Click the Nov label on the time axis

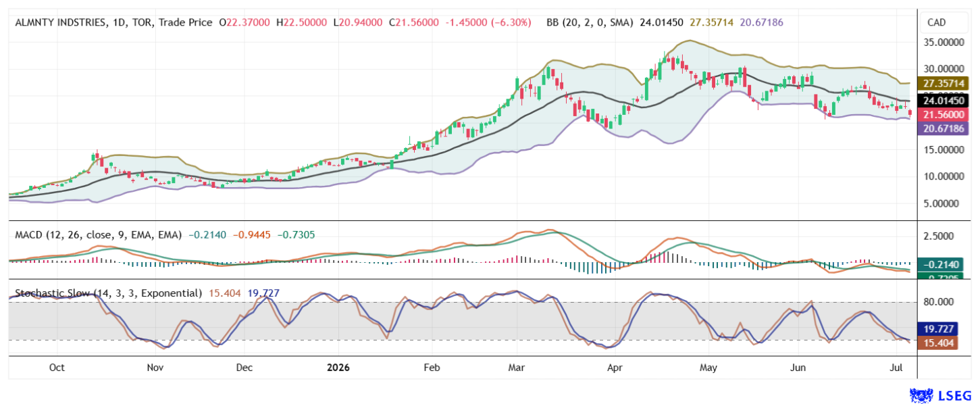pyautogui.click(x=155, y=368)
